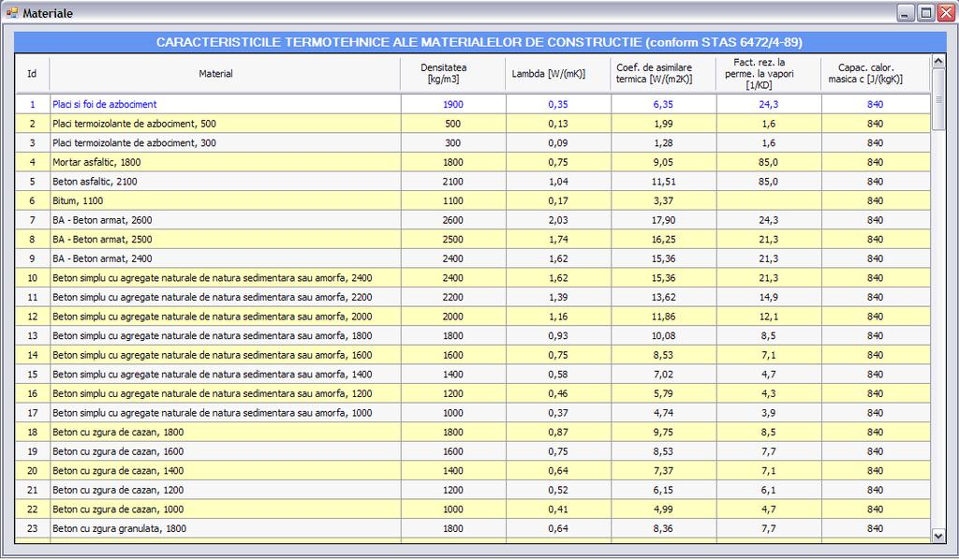Screen dimensions: 959x560
Task: Select the 'Bitum, 1100' material
Action: point(472,200)
